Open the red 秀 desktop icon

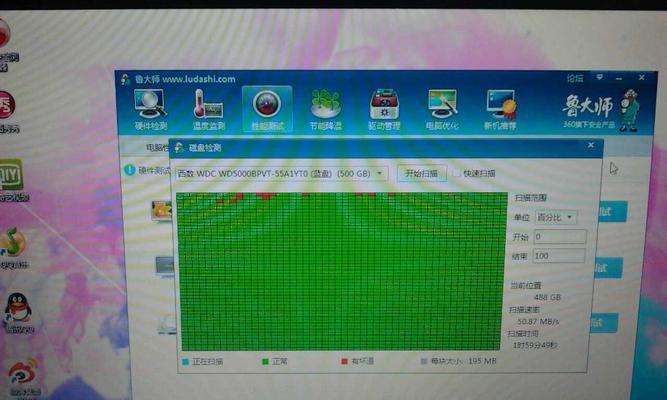(x=7, y=105)
